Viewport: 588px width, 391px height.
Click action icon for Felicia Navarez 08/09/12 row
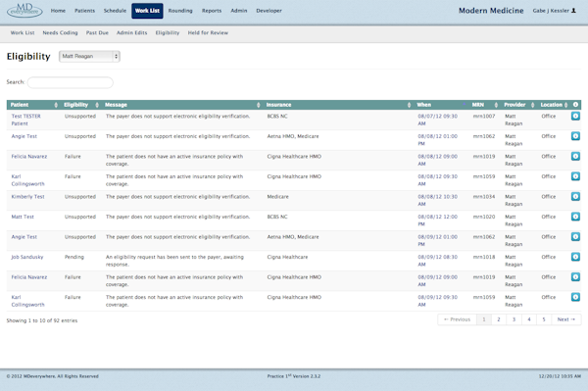575,277
